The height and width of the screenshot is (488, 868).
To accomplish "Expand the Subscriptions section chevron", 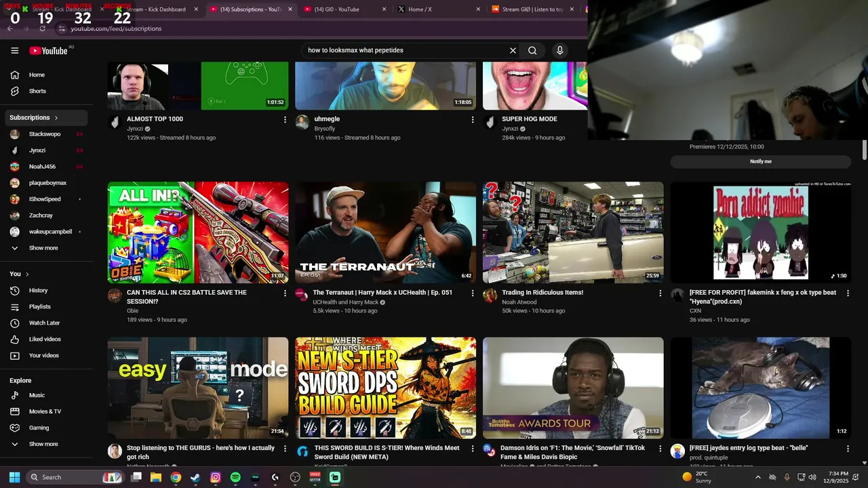I will pyautogui.click(x=56, y=118).
